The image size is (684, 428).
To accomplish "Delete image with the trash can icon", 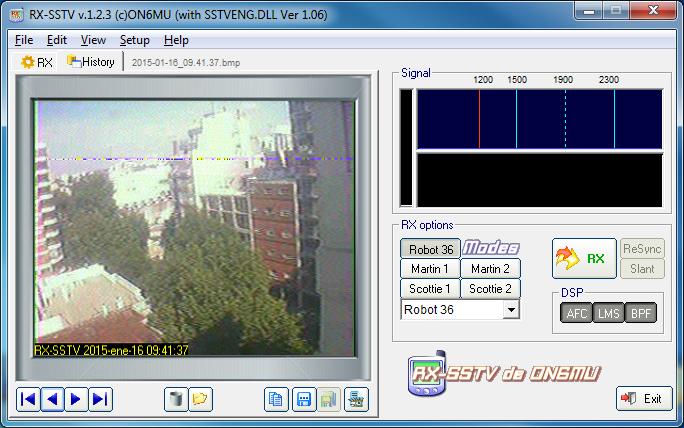I will coord(176,399).
